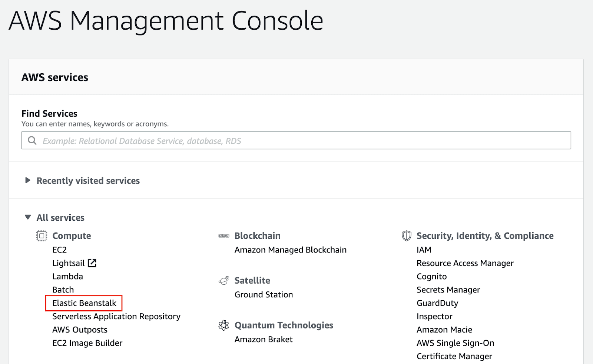Open Serverless Application Repository

(116, 317)
